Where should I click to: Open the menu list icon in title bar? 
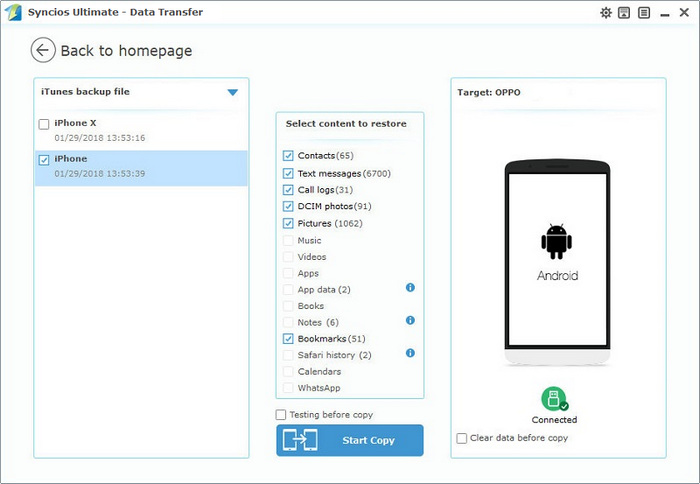coord(644,13)
